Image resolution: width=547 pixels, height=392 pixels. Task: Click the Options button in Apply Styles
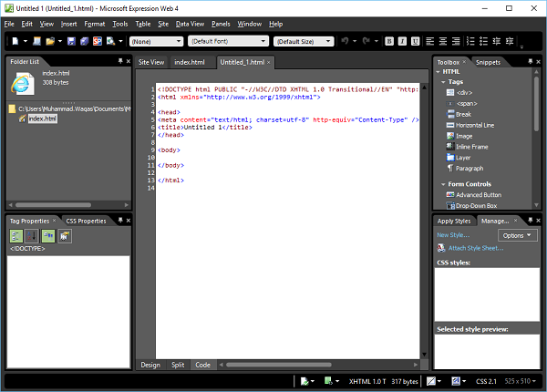pyautogui.click(x=518, y=235)
